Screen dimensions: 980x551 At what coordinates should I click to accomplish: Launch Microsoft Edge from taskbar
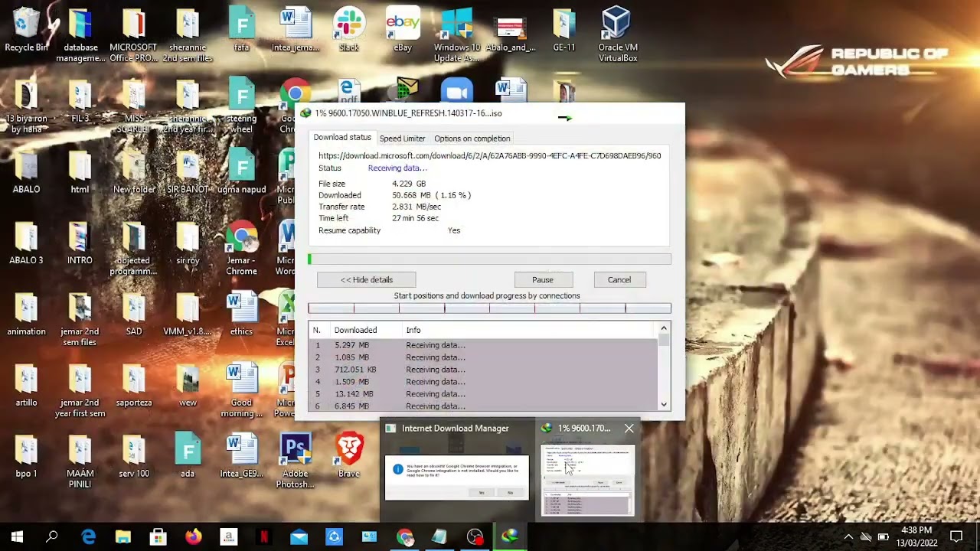pyautogui.click(x=88, y=537)
